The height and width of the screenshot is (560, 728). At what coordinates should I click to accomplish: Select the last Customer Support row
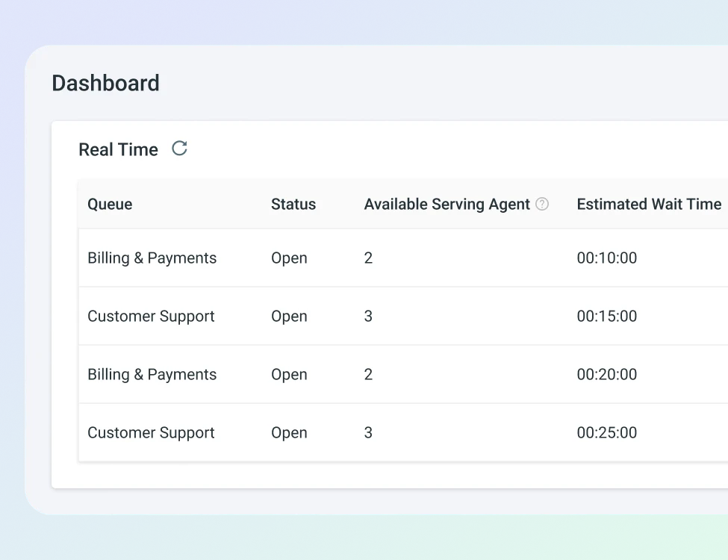pos(151,432)
